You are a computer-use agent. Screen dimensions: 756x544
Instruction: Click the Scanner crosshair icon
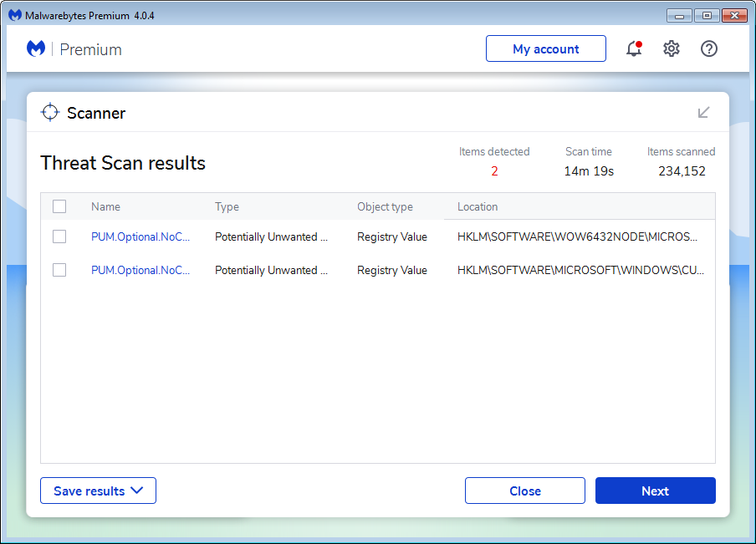[50, 113]
